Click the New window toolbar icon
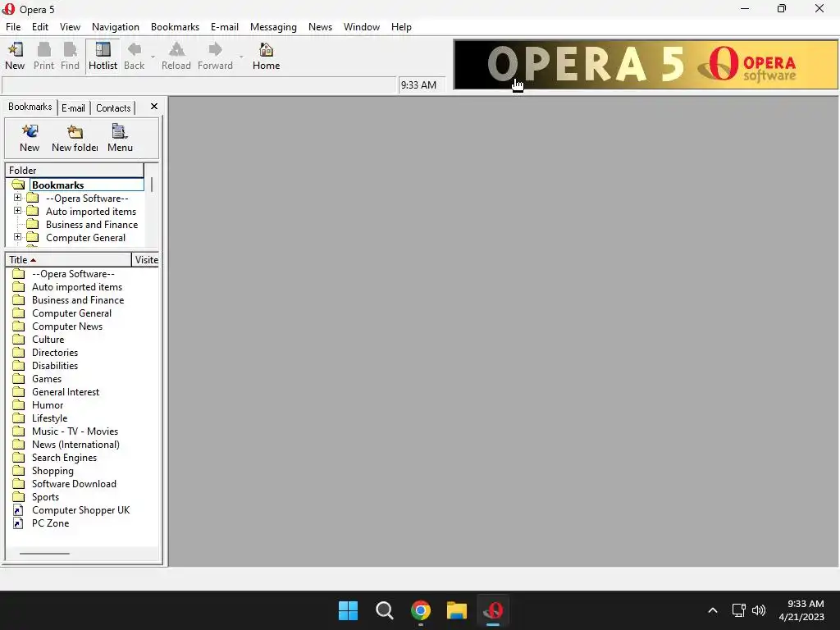The height and width of the screenshot is (630, 840). (x=15, y=56)
